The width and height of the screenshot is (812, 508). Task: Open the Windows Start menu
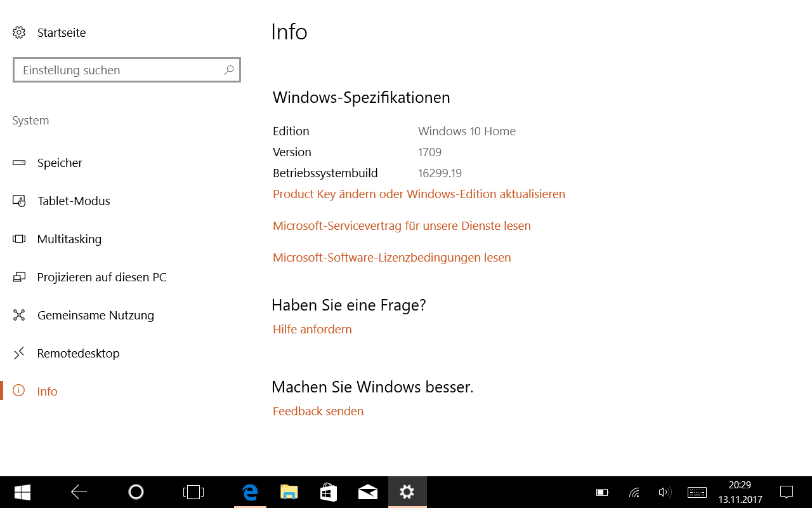tap(22, 492)
